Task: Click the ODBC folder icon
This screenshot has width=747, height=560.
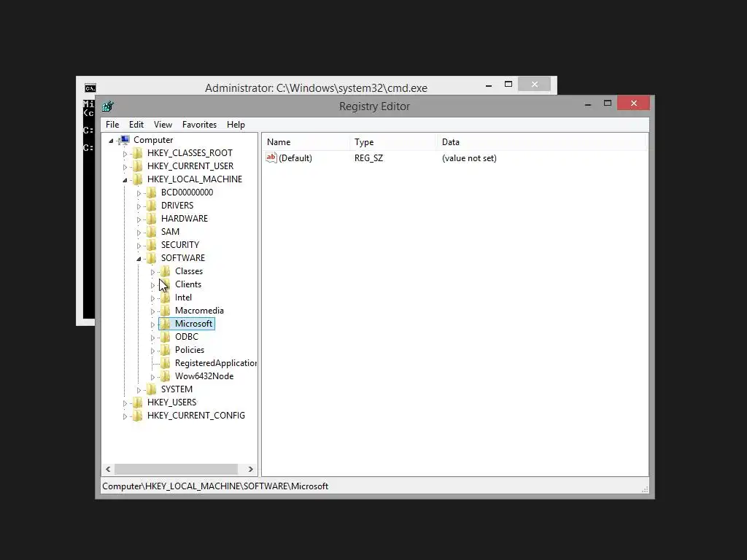Action: [x=166, y=337]
